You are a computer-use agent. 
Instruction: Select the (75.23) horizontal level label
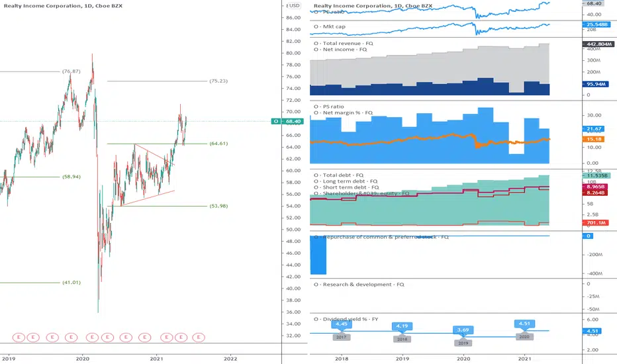tap(218, 81)
